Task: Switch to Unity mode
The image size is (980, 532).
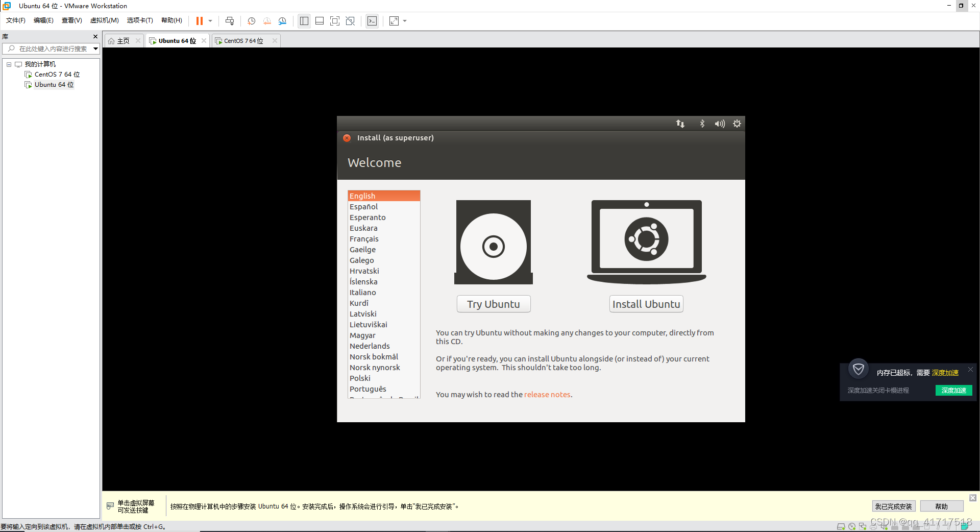Action: [x=350, y=21]
